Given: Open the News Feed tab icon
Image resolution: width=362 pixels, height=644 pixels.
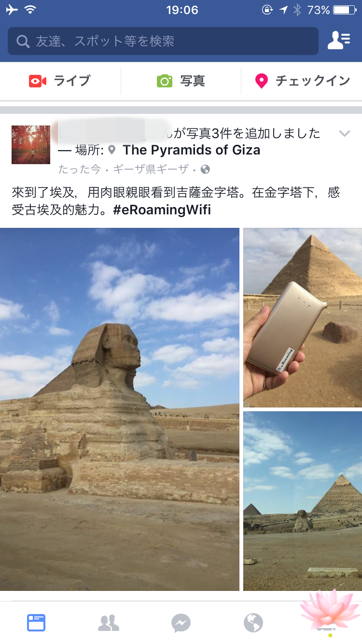Looking at the screenshot, I should pos(36,623).
